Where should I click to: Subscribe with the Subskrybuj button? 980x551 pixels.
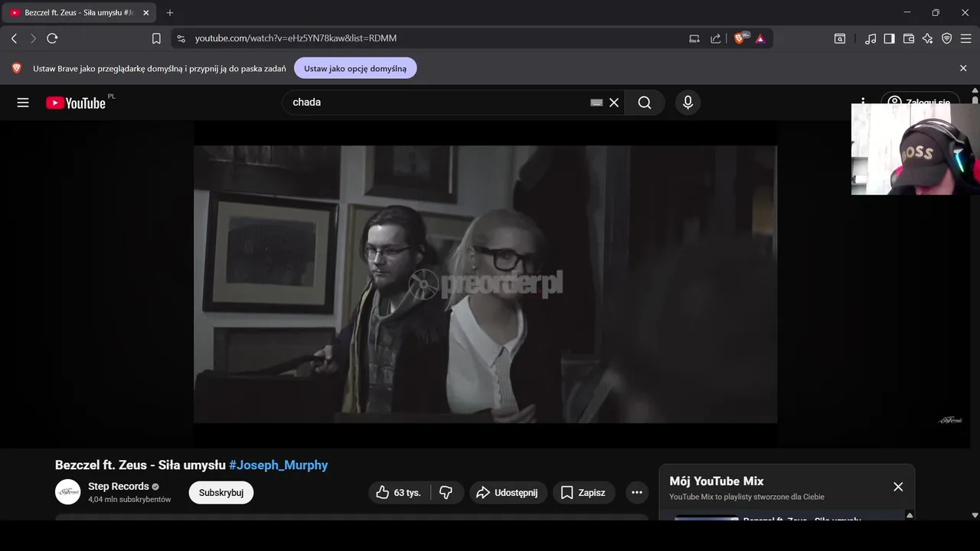click(221, 493)
